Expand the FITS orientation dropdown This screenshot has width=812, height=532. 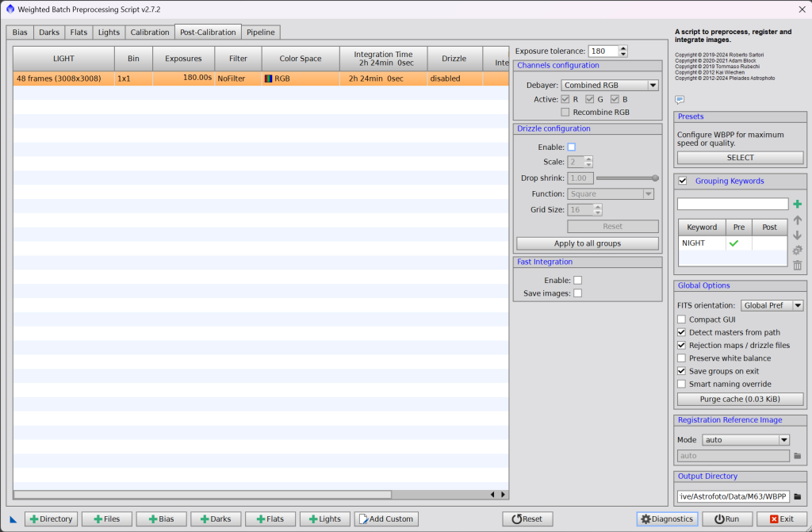coord(772,305)
